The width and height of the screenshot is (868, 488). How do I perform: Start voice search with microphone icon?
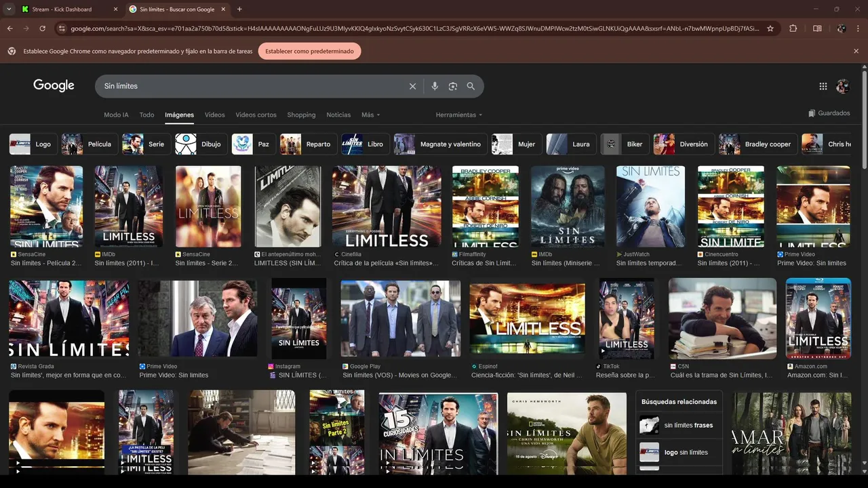435,86
